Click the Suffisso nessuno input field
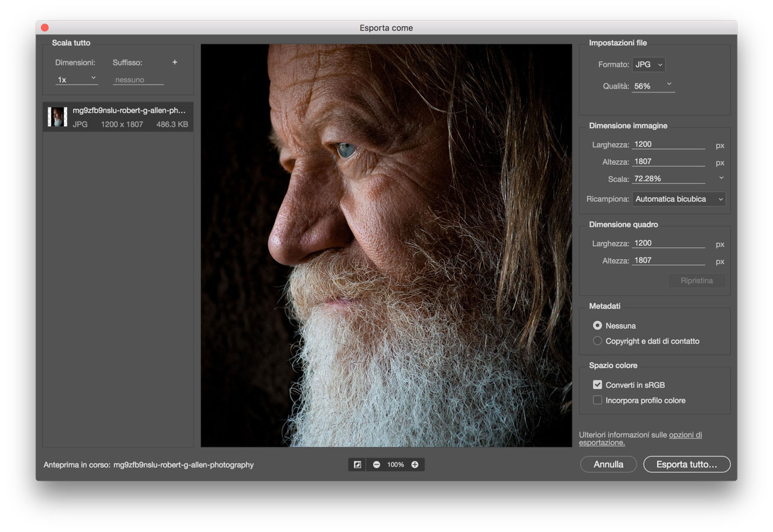The height and width of the screenshot is (532, 773). click(138, 80)
